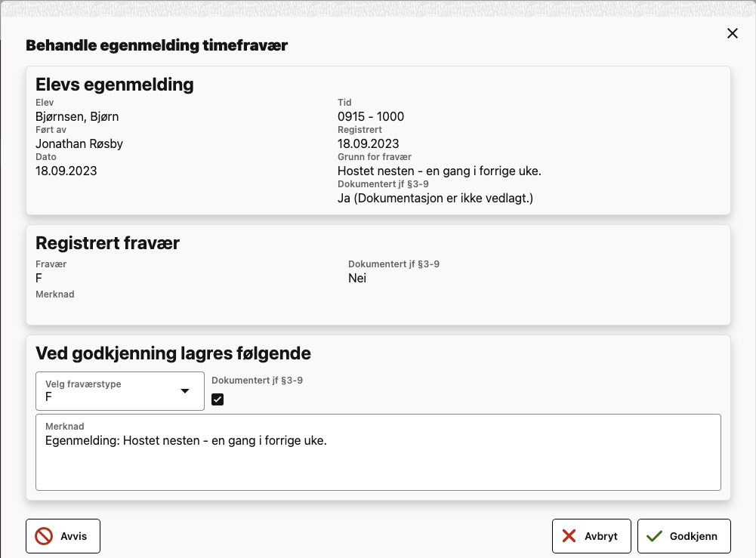Screen dimensions: 756x558
Task: Click the Merknad text area
Action: click(378, 452)
